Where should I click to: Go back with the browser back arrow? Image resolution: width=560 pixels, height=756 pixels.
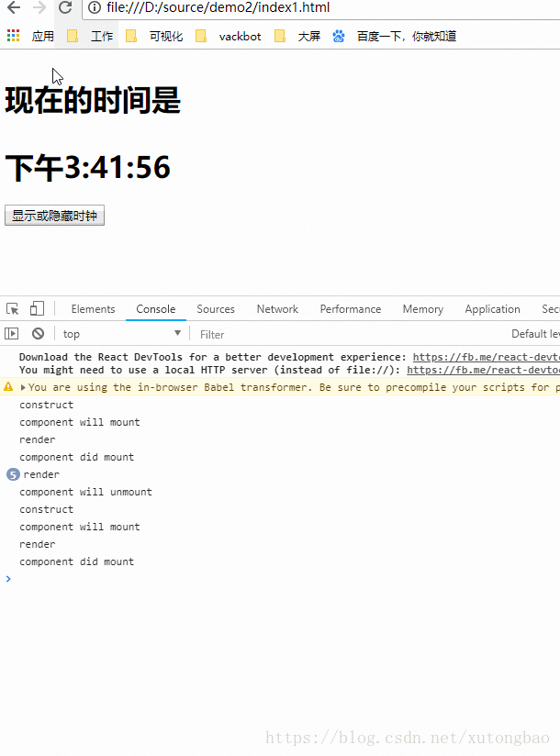coord(14,7)
